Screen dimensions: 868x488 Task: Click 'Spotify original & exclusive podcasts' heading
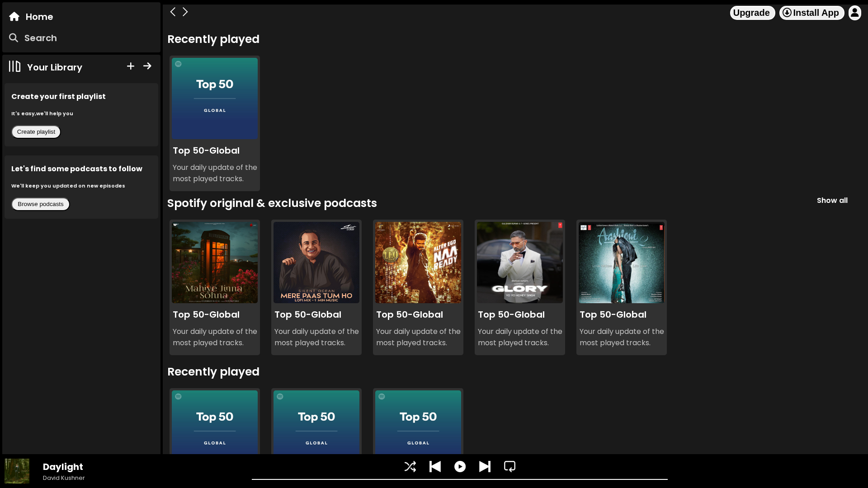click(x=272, y=203)
